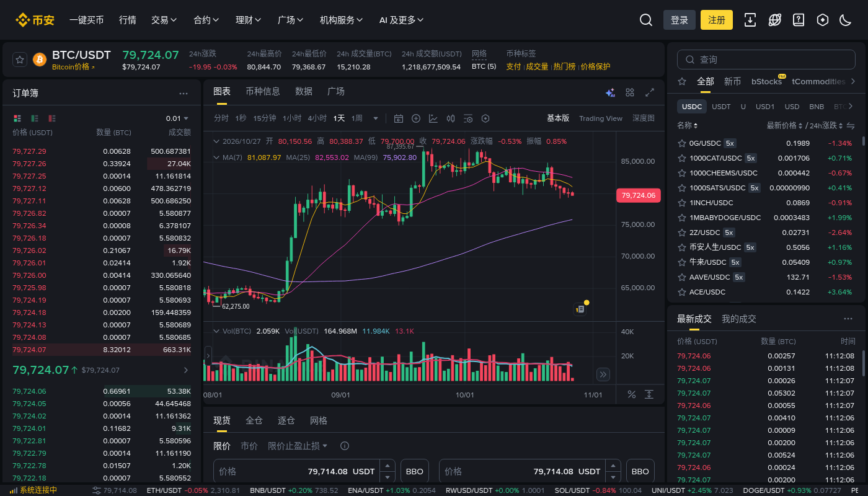Switch to the 深度图 chart view
This screenshot has height=496, width=868.
(644, 118)
